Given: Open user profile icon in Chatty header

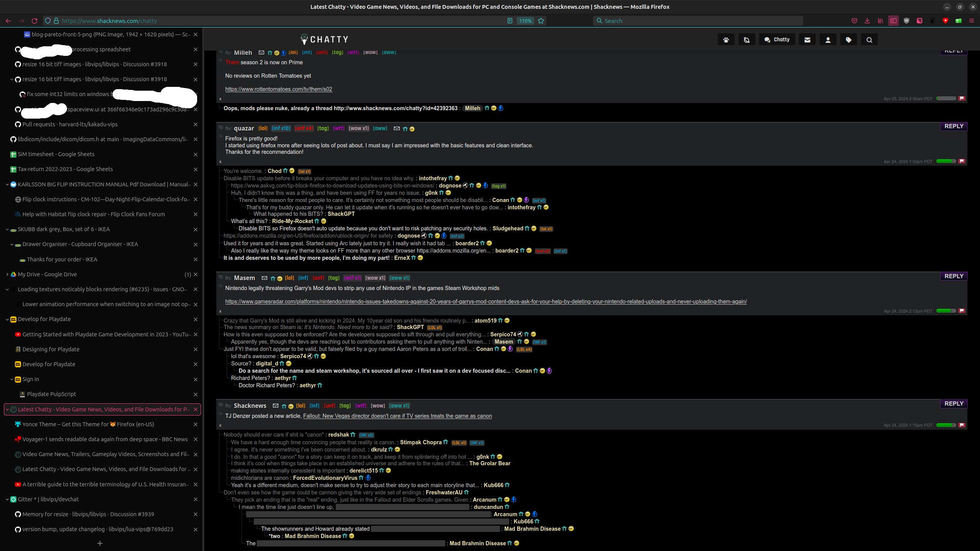Looking at the screenshot, I should [x=828, y=39].
